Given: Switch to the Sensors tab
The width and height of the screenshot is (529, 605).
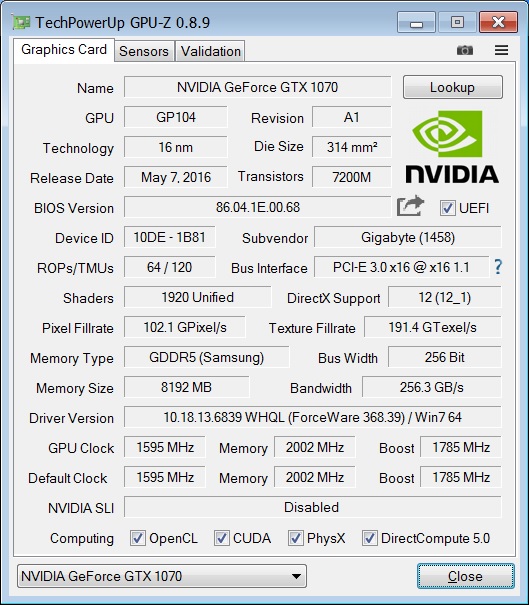Looking at the screenshot, I should pos(144,51).
